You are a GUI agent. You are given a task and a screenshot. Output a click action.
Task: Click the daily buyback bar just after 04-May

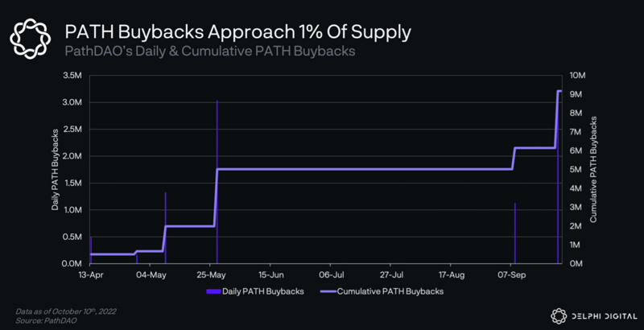tap(165, 229)
